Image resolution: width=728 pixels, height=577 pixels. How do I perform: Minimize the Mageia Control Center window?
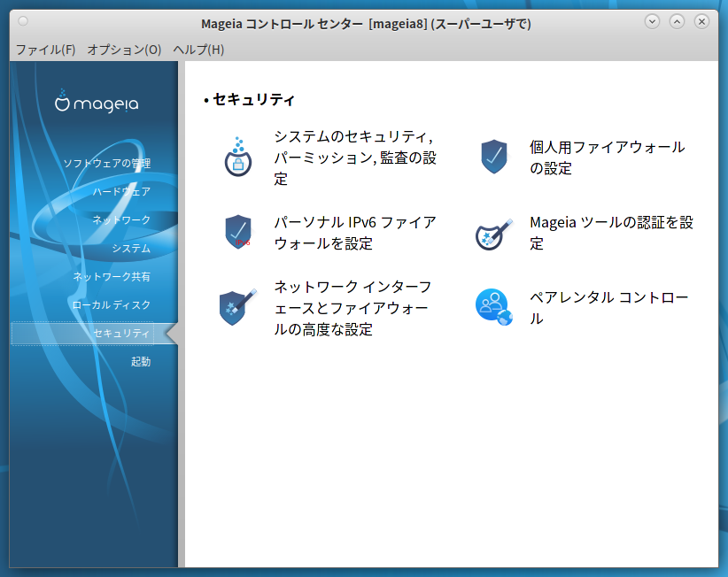653,21
